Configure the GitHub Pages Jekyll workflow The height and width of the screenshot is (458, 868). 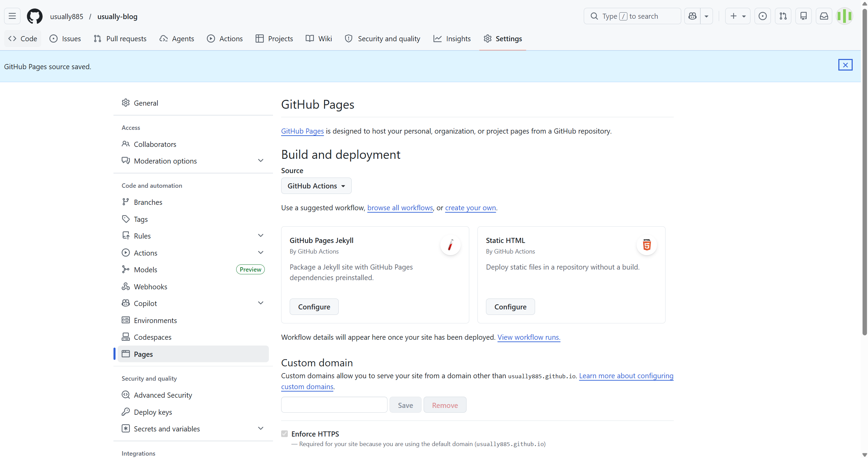click(x=314, y=307)
